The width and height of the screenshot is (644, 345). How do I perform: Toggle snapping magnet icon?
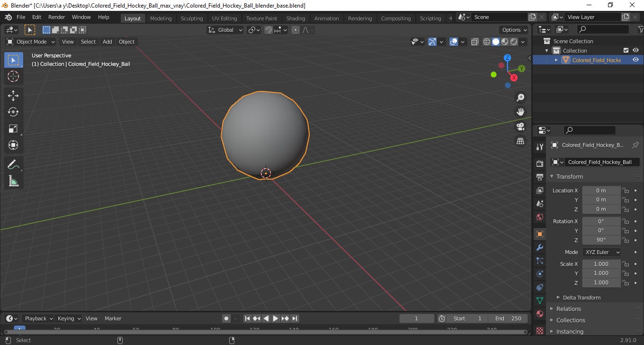[x=268, y=30]
